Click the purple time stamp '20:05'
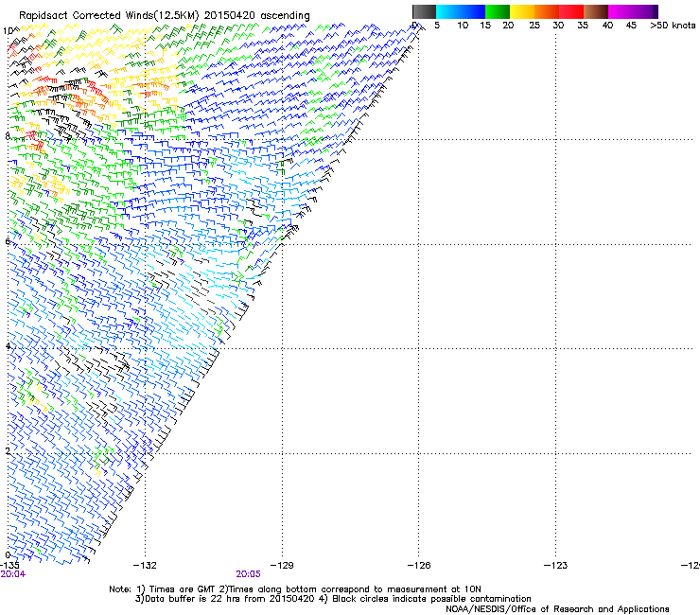The width and height of the screenshot is (700, 615). click(x=248, y=574)
